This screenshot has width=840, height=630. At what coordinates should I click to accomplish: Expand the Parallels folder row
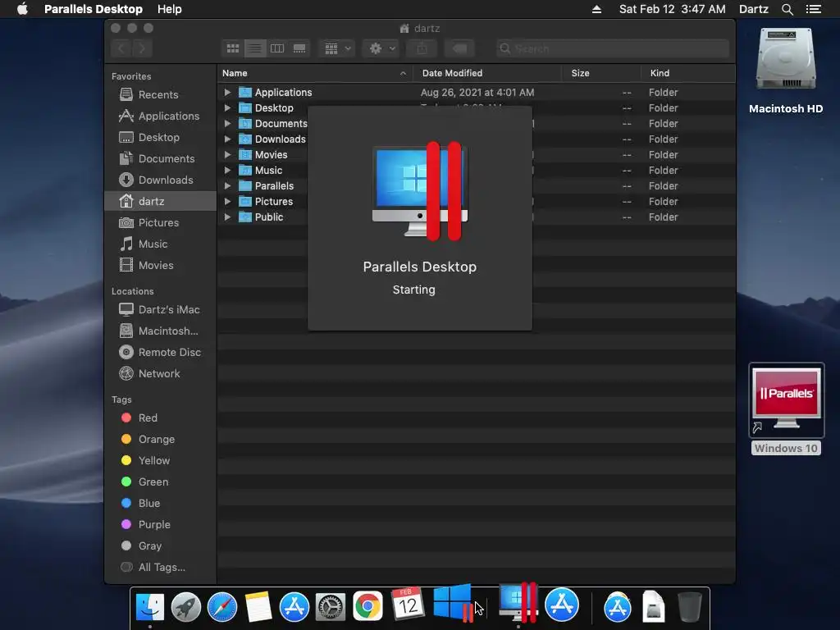coord(227,185)
